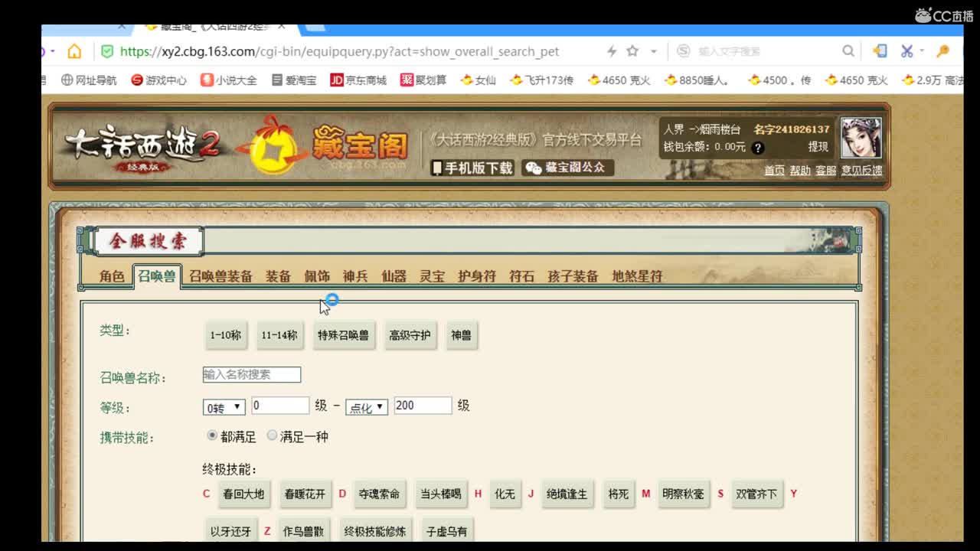Click the maximum level field showing 200
The width and height of the screenshot is (980, 551).
[423, 406]
